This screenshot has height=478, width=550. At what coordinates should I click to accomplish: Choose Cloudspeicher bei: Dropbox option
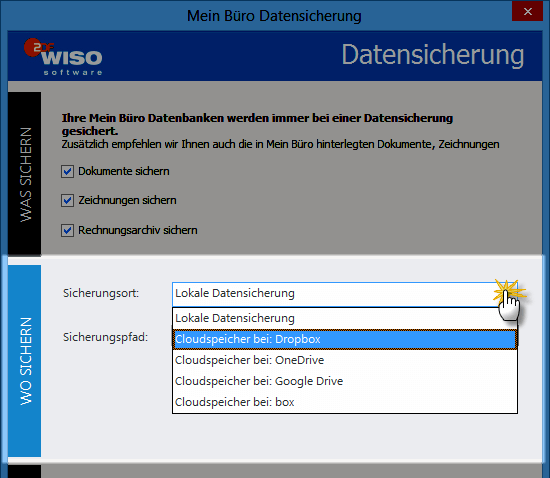click(345, 339)
